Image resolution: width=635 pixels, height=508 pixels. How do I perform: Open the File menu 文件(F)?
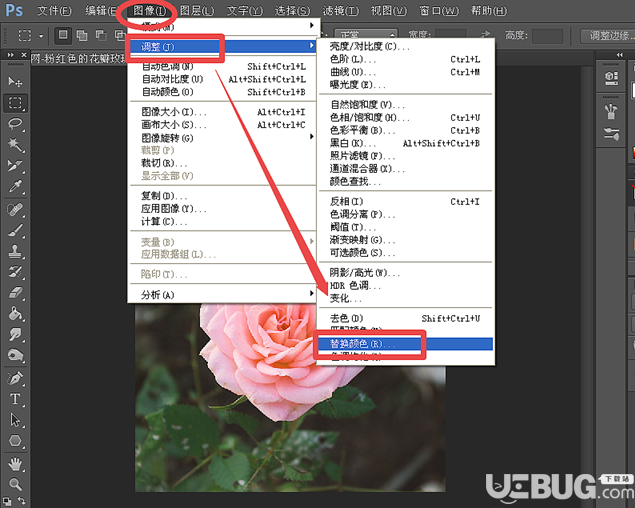tap(54, 11)
